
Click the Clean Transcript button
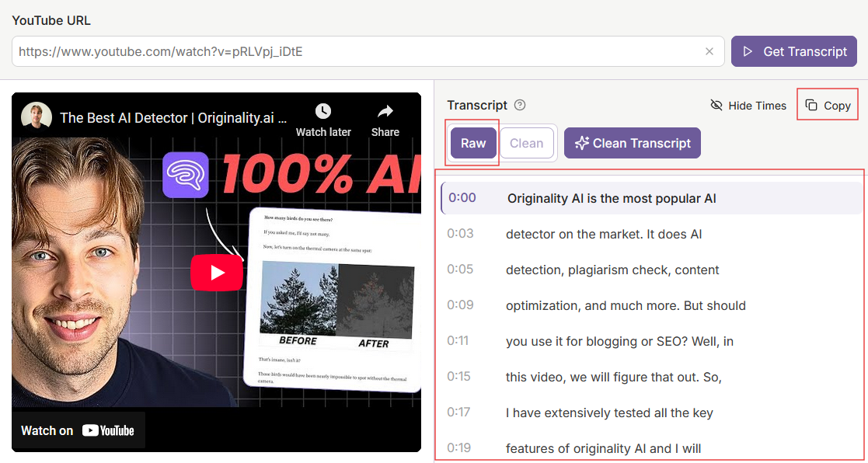(632, 143)
